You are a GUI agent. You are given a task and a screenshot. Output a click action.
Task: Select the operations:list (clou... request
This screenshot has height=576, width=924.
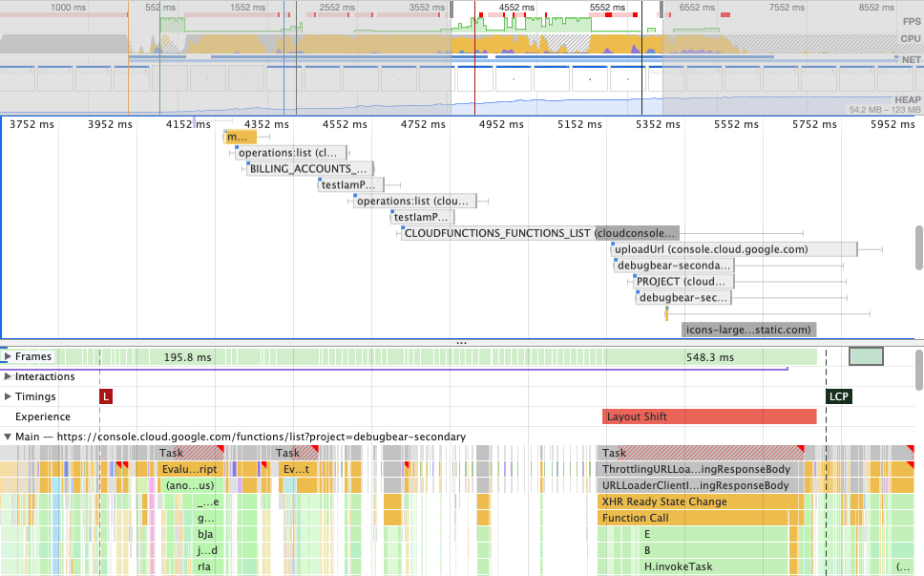point(415,201)
